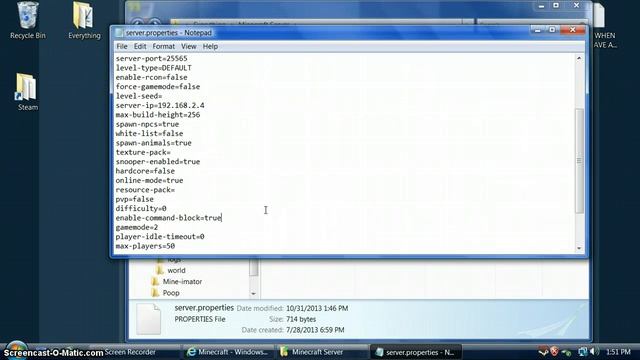This screenshot has width=640, height=360.
Task: Place cursor on pvp=false line
Action: [x=134, y=199]
